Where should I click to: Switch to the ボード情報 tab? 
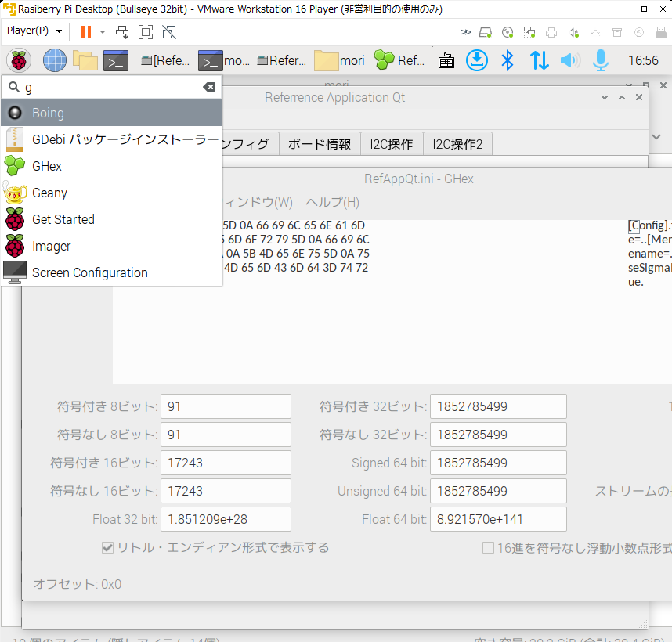click(320, 144)
